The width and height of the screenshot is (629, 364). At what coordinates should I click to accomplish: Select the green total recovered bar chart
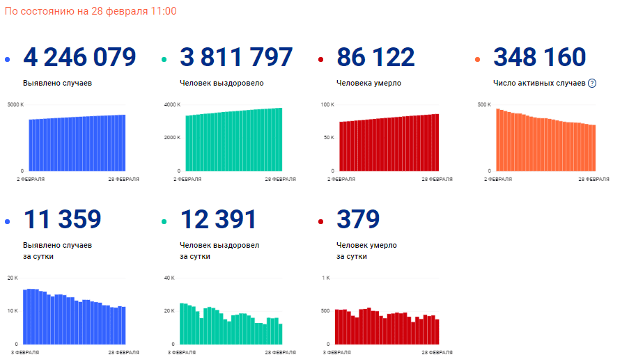pos(233,141)
